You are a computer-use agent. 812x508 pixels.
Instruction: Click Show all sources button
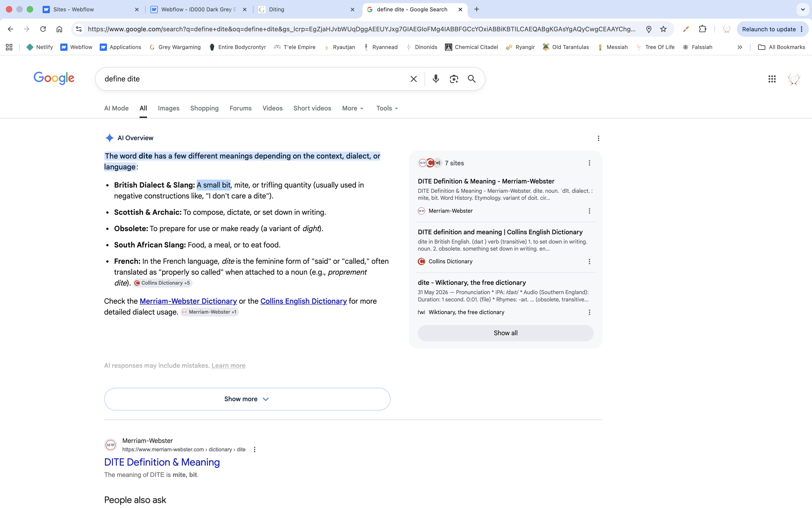pos(505,333)
